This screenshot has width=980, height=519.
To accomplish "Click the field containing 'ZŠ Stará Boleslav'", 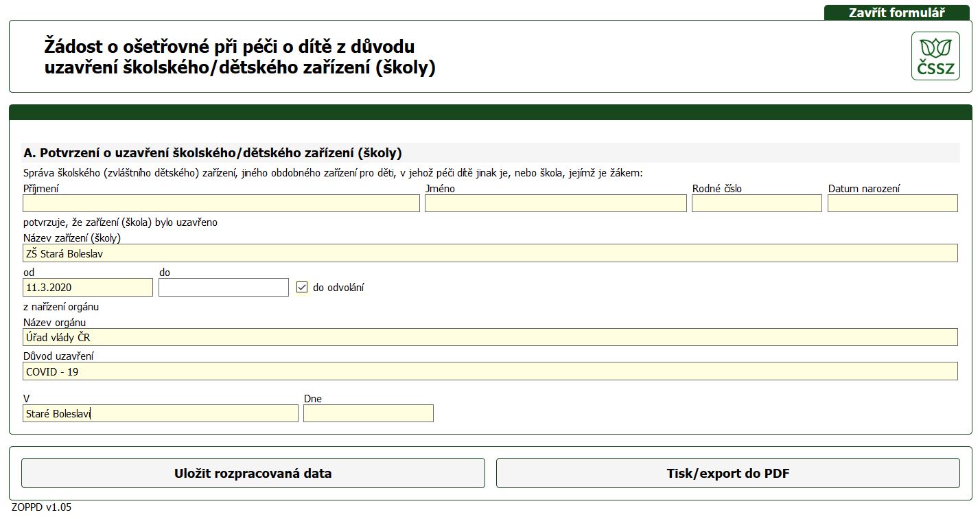I will tap(490, 253).
